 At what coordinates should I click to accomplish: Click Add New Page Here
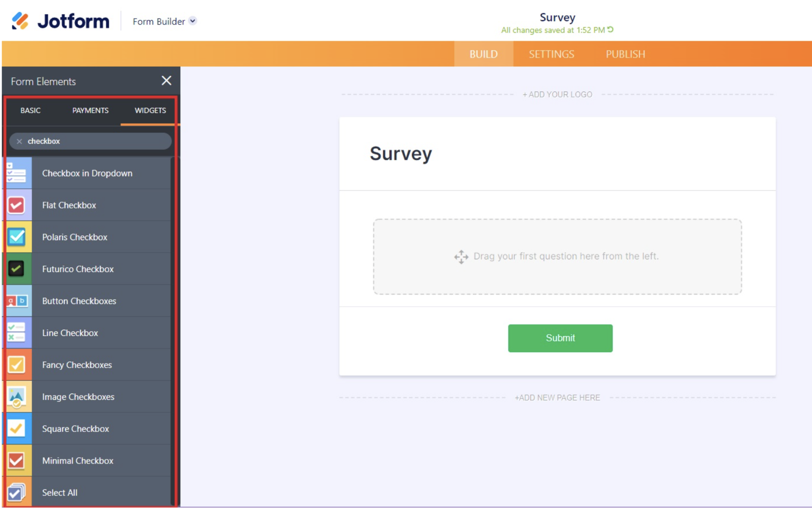click(x=557, y=397)
